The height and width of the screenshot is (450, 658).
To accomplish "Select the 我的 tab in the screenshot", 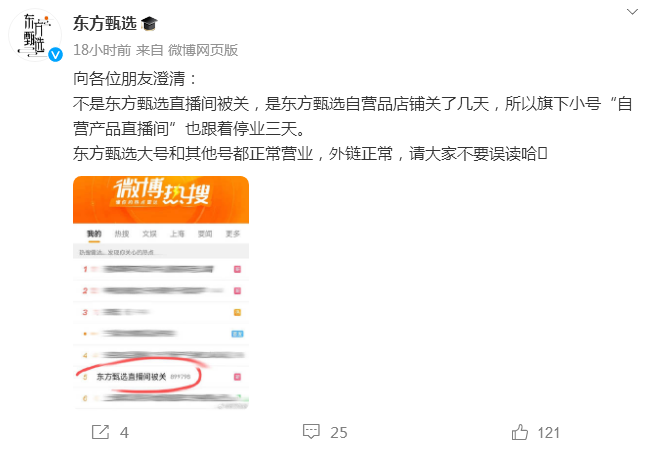I will pyautogui.click(x=94, y=234).
